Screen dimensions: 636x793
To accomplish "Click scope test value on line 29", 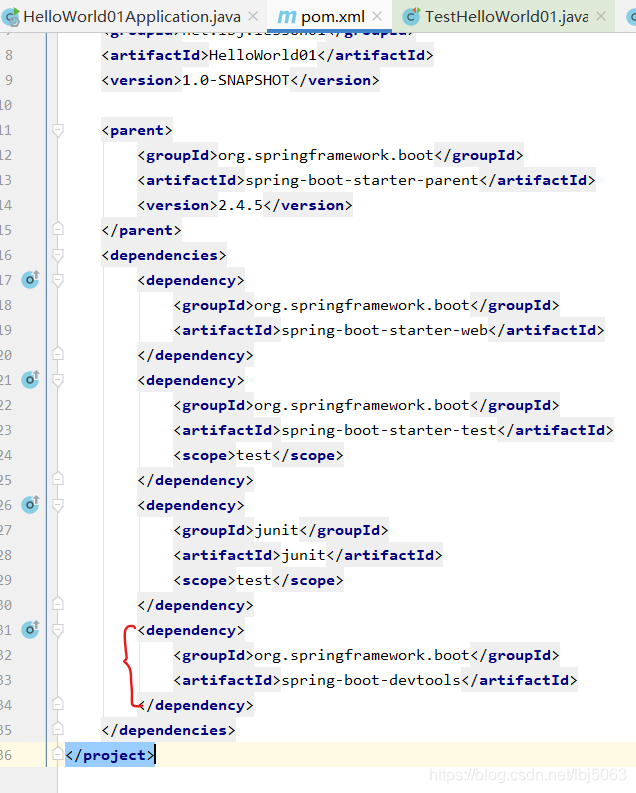I will click(254, 580).
